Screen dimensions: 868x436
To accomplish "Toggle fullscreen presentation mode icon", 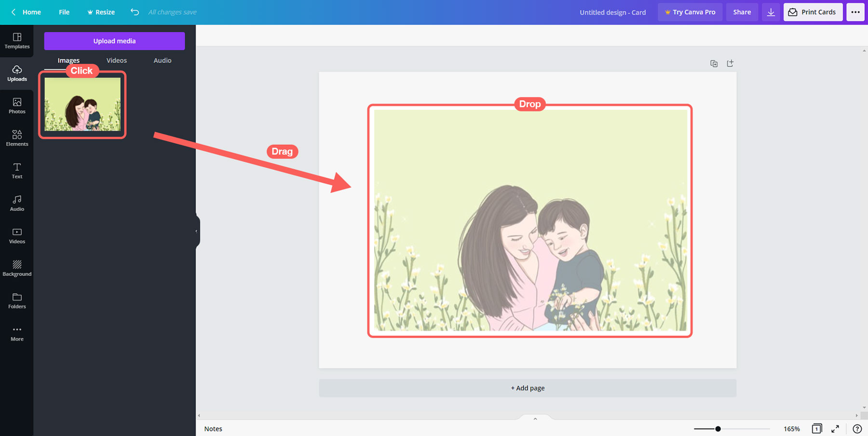I will [835, 429].
